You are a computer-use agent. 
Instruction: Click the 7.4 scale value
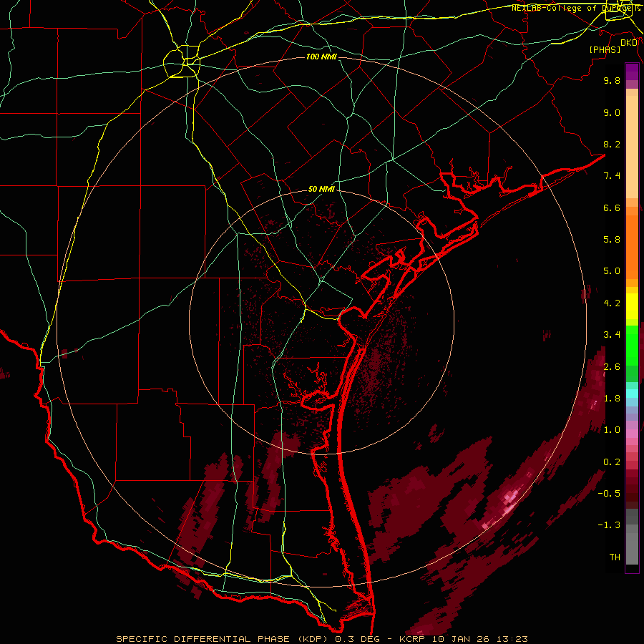[612, 176]
